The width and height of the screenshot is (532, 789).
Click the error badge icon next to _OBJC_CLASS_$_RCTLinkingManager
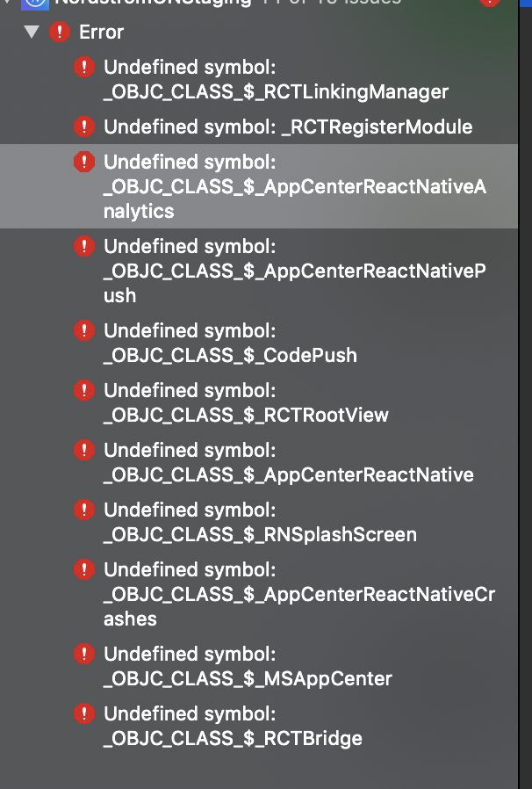[84, 67]
